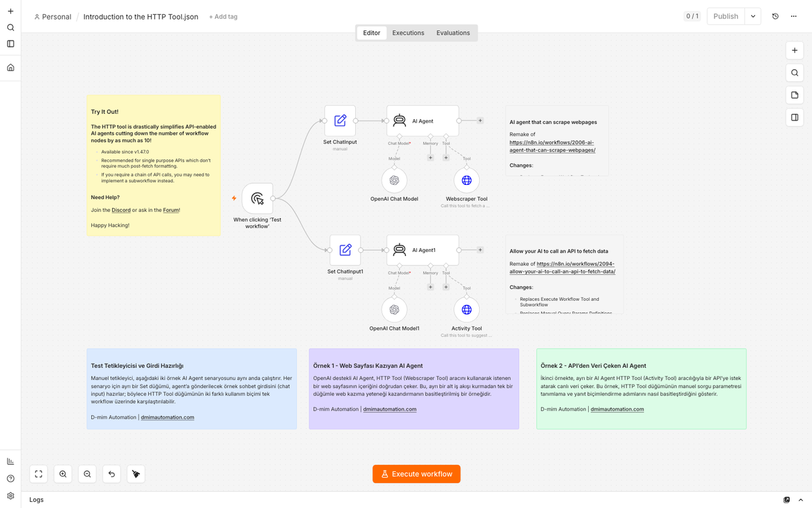Add Tool sub-node plus under AI Agent1

tap(446, 287)
